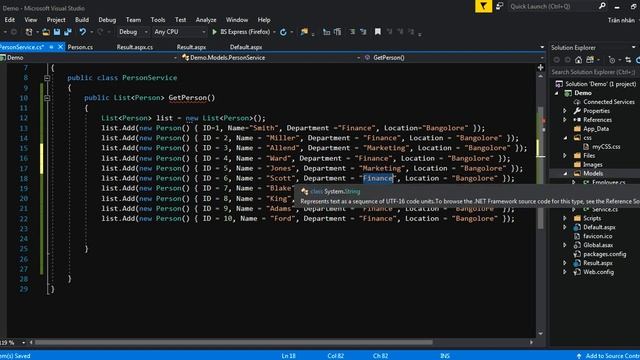Click Solution Explorer Sync with Active Document icon
The width and height of the screenshot is (640, 360).
point(628,60)
